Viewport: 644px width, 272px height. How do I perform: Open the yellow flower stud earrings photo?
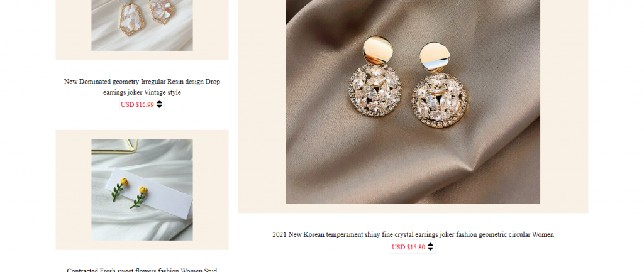point(142,190)
